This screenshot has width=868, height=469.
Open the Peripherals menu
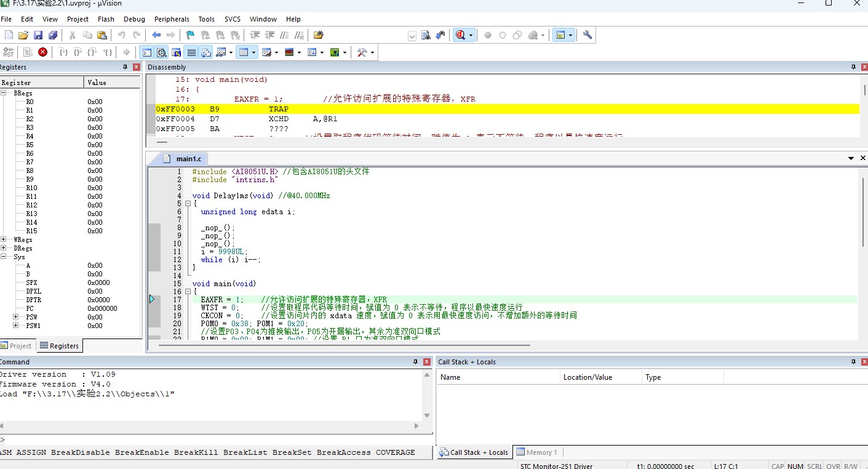172,19
